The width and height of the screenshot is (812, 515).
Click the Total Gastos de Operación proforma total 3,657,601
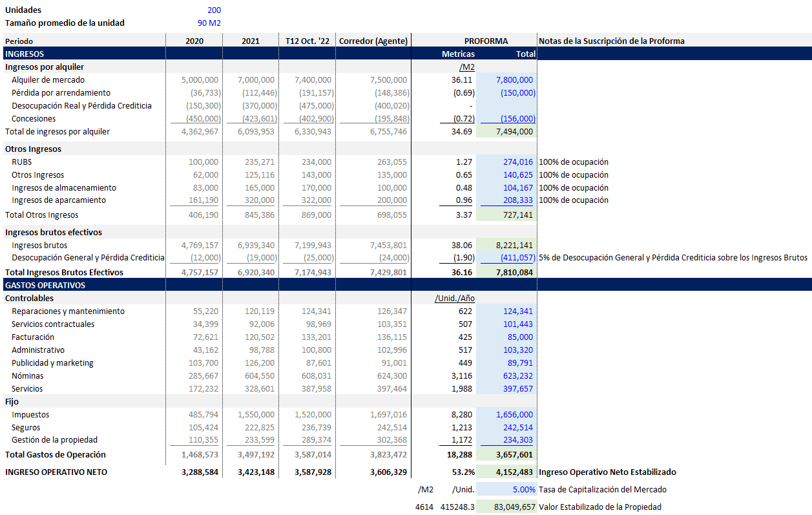[514, 455]
